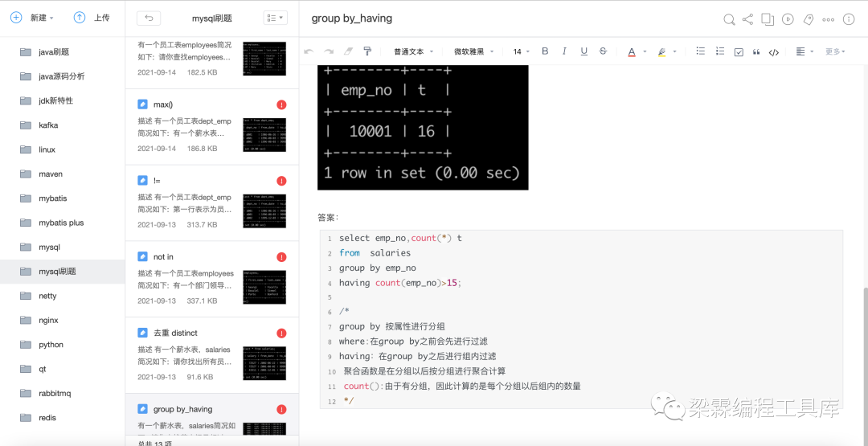This screenshot has width=868, height=446.
Task: Open the max() note
Action: [x=212, y=127]
